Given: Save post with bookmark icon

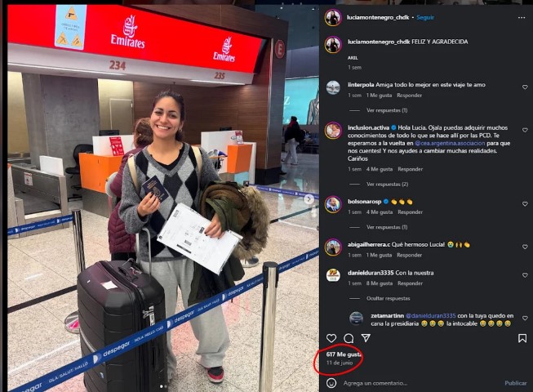Looking at the screenshot, I should pos(522,338).
